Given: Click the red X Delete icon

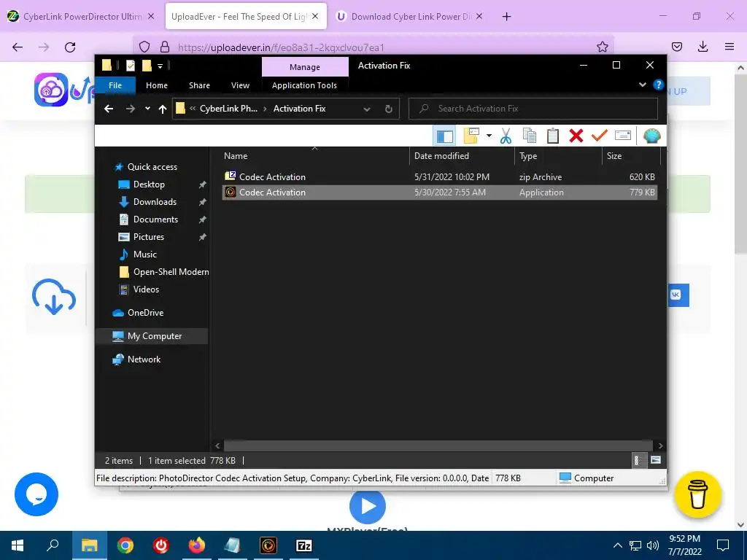Looking at the screenshot, I should (x=576, y=136).
